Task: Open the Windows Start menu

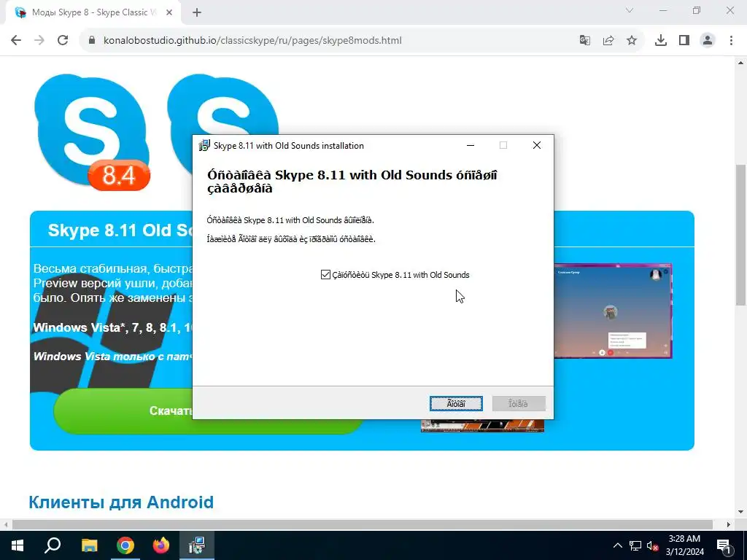Action: [18, 545]
